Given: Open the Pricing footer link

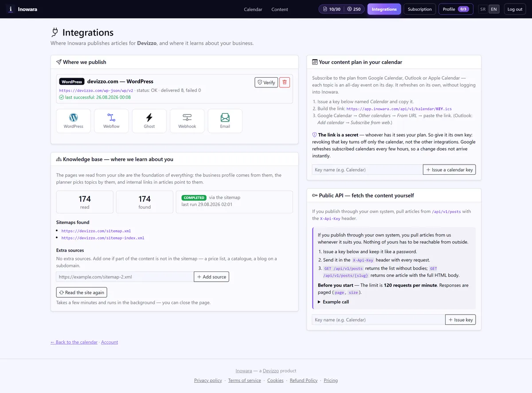Looking at the screenshot, I should point(331,381).
